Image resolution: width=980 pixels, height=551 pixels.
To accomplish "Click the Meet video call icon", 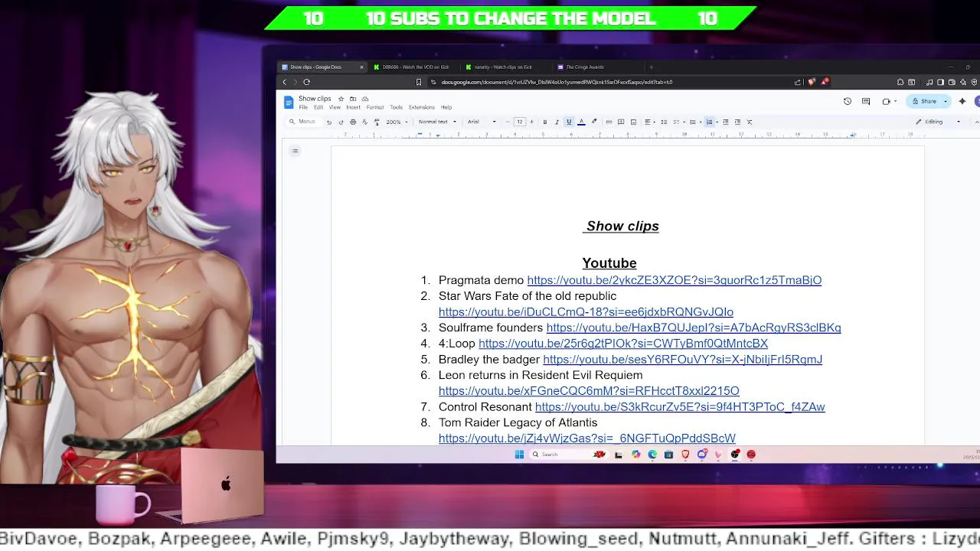I will (x=888, y=102).
